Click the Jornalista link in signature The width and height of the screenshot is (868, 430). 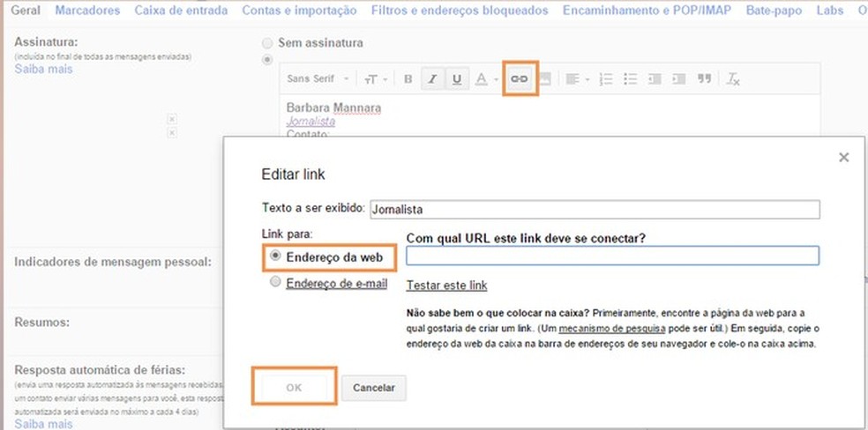(x=311, y=121)
